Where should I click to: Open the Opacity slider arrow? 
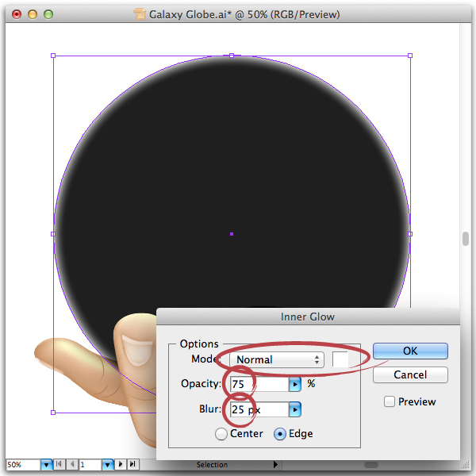pos(295,384)
